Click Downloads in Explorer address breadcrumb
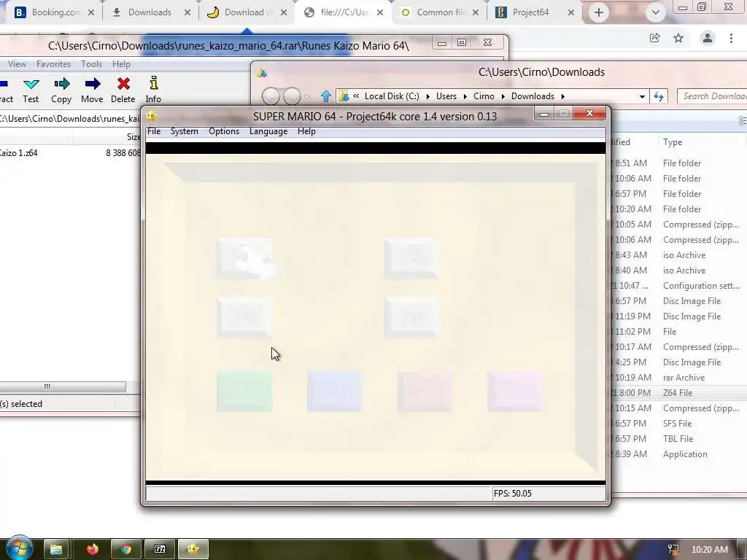 (x=533, y=96)
